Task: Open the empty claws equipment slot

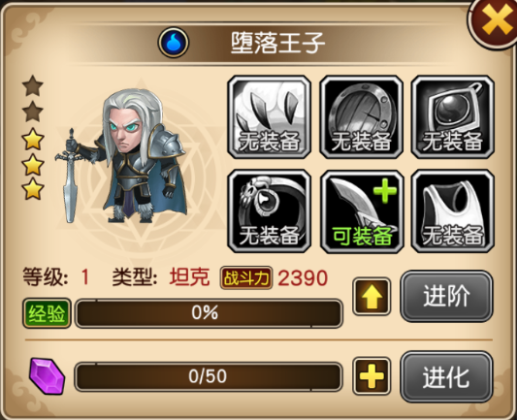Action: point(270,117)
